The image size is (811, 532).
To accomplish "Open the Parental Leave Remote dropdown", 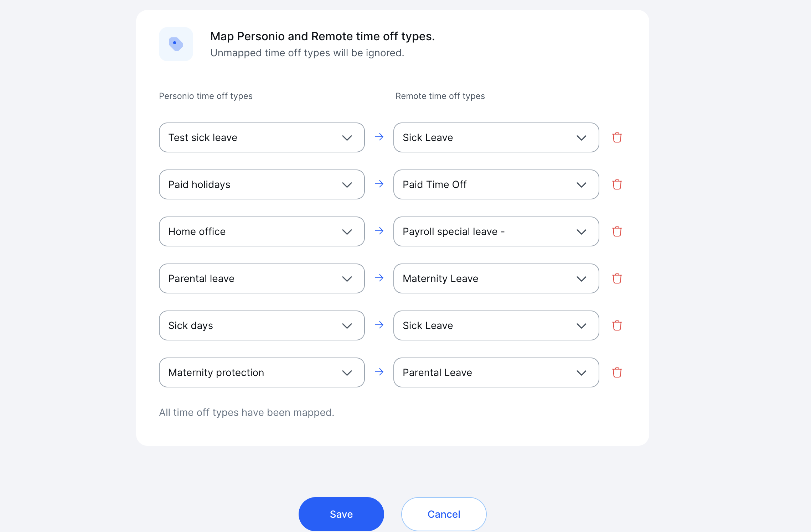I will click(496, 372).
